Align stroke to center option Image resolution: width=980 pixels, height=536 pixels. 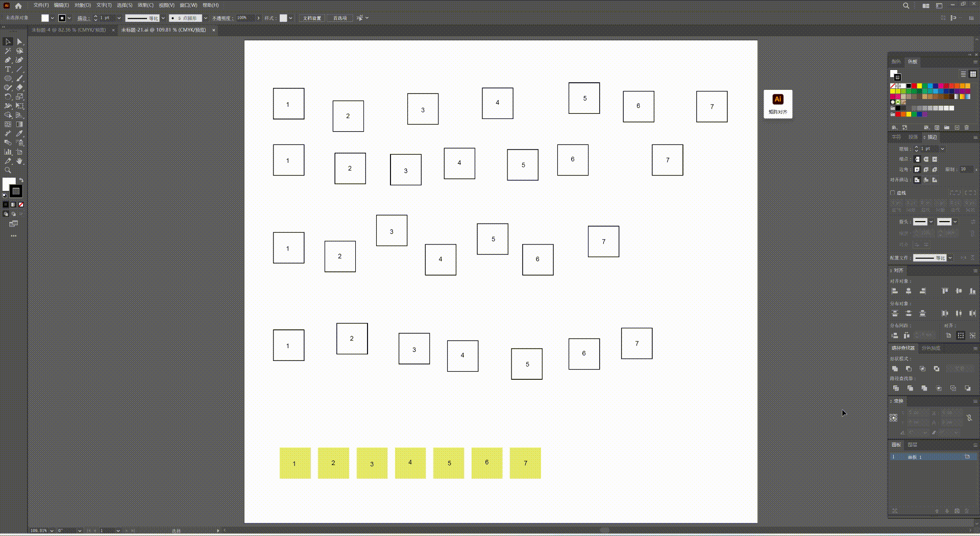tap(917, 180)
